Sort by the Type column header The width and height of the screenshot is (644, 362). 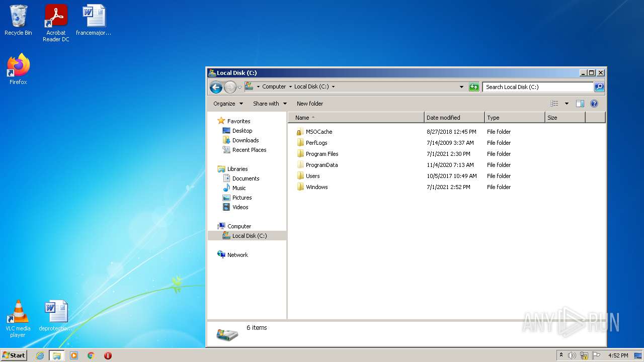515,118
